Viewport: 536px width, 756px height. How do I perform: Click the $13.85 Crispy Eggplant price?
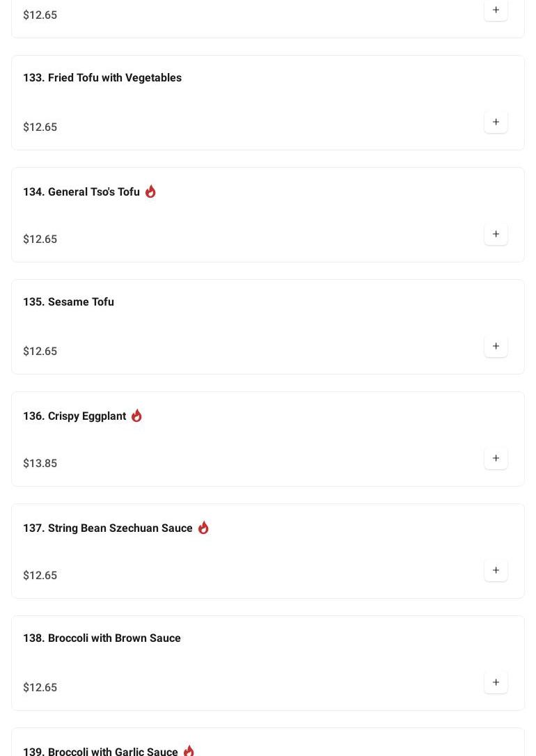coord(40,464)
